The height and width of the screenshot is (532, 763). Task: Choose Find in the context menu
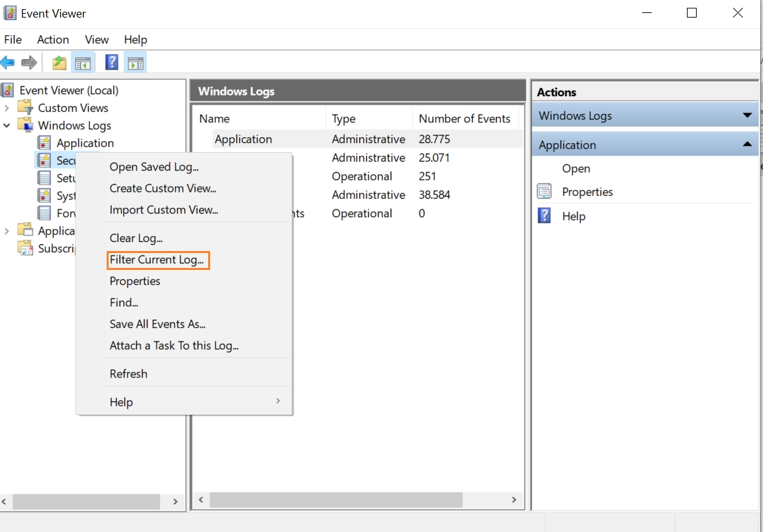coord(124,302)
